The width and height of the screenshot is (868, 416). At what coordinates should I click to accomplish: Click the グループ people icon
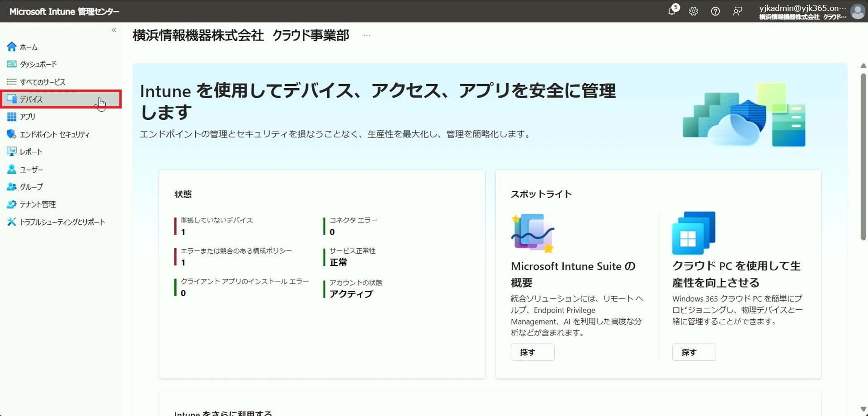coord(12,187)
